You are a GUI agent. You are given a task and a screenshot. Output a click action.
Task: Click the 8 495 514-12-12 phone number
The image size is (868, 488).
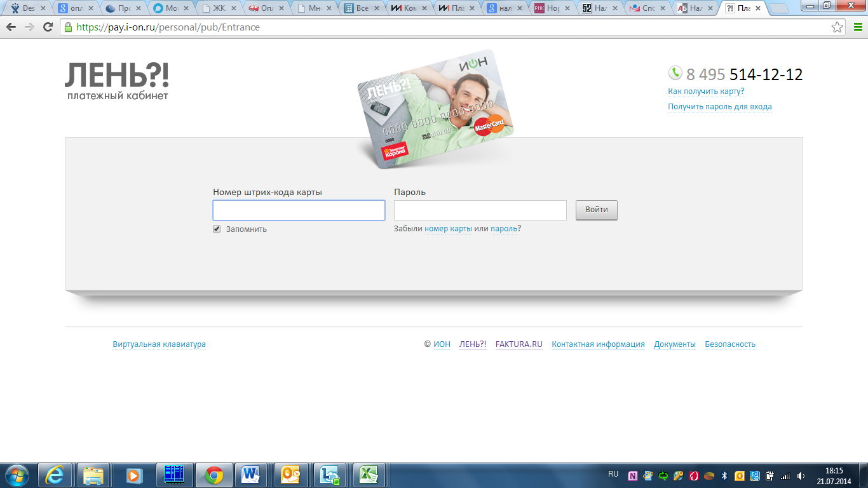click(744, 74)
